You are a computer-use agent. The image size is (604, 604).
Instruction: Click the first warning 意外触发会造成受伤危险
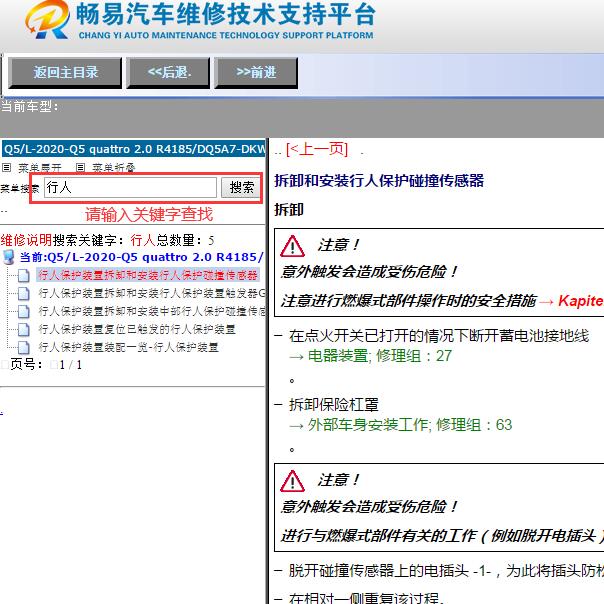(x=369, y=272)
